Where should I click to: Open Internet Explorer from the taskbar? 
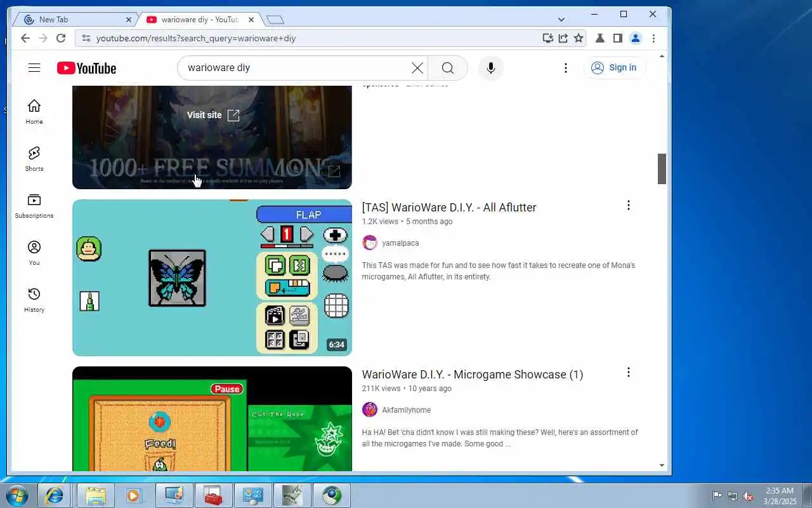[x=55, y=495]
